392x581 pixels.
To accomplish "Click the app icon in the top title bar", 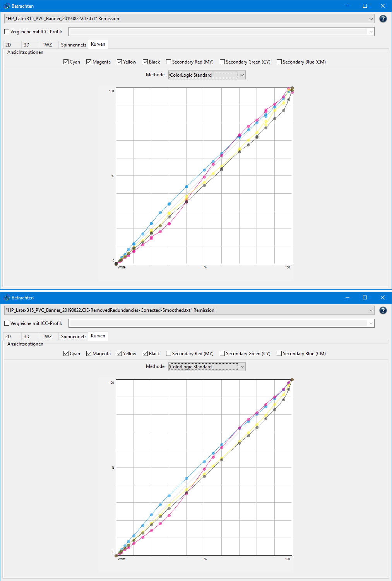I will (7, 6).
